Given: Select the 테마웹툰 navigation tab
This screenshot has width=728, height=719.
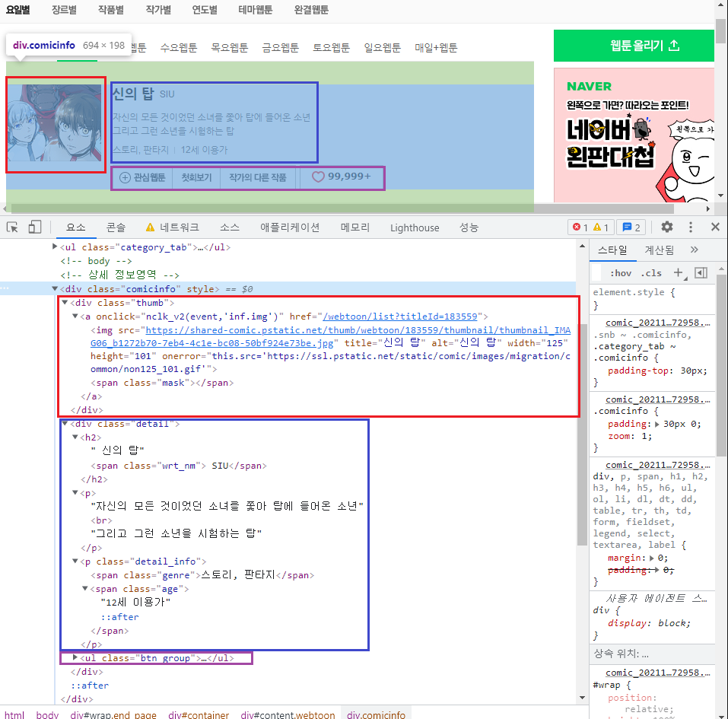Looking at the screenshot, I should (256, 10).
